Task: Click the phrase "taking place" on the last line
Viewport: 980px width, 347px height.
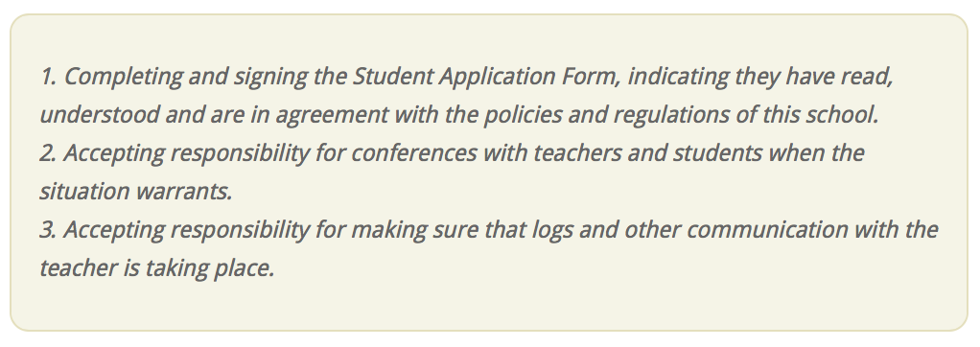Action: pos(209,268)
